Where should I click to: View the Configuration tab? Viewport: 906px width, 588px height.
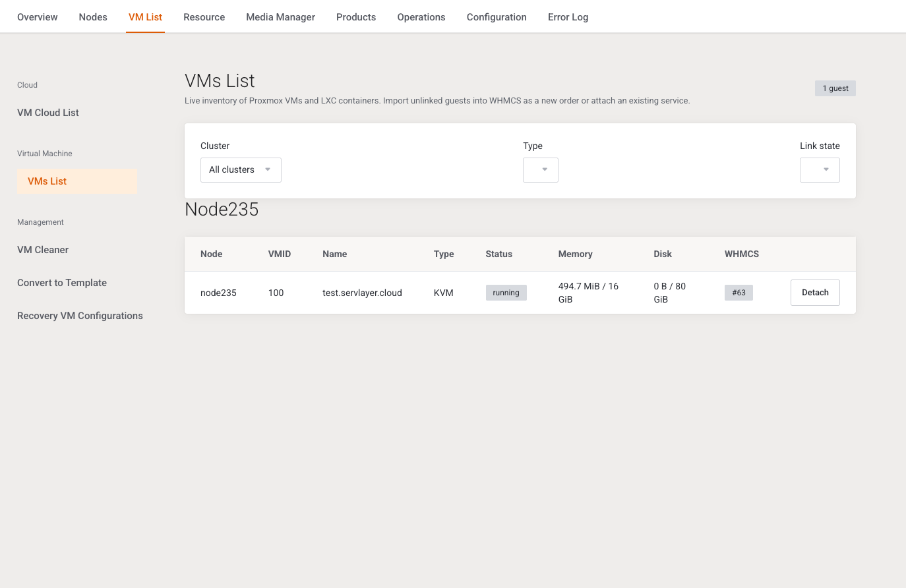click(x=497, y=17)
